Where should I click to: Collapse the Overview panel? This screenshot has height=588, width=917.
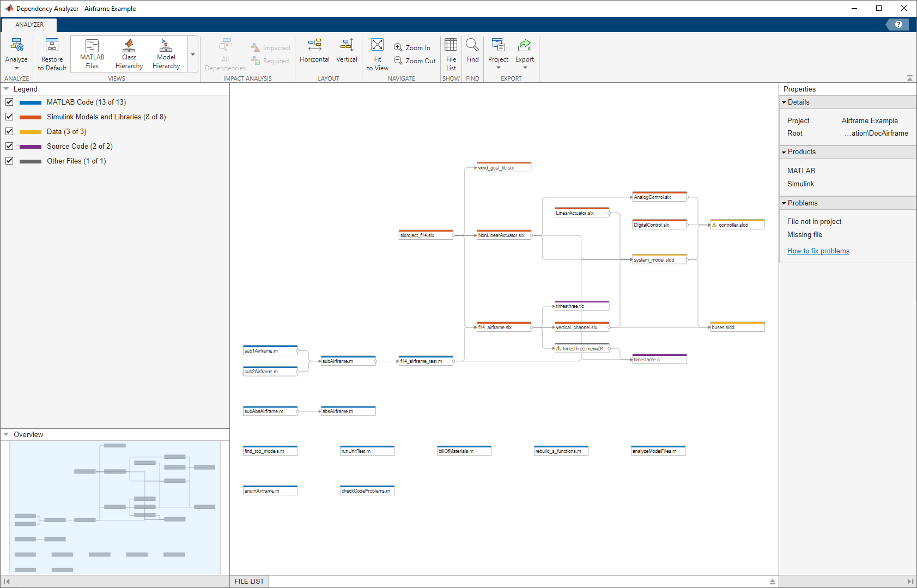[7, 434]
